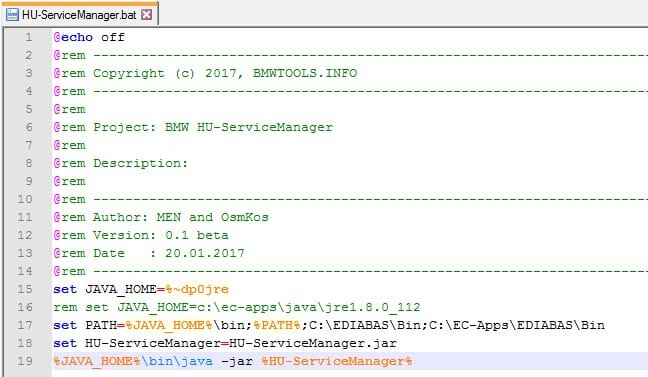Click line number 15 in the margin
648x377 pixels.
coord(25,289)
